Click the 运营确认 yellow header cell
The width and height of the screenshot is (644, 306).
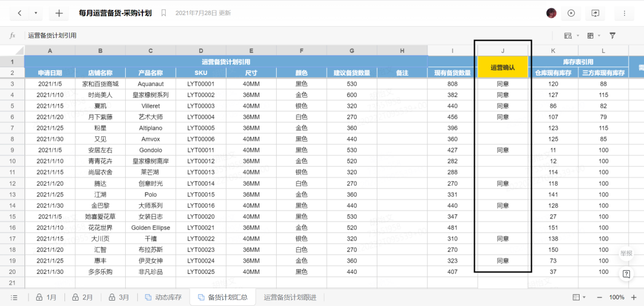coord(503,67)
